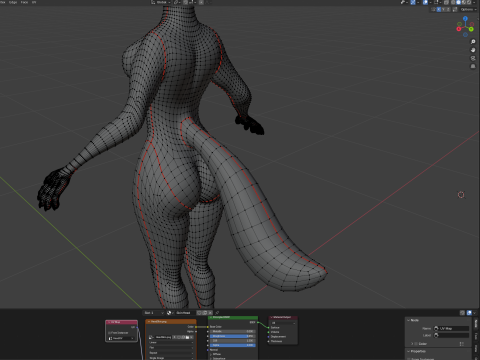Enable the custom node Color checkbox

(416, 344)
